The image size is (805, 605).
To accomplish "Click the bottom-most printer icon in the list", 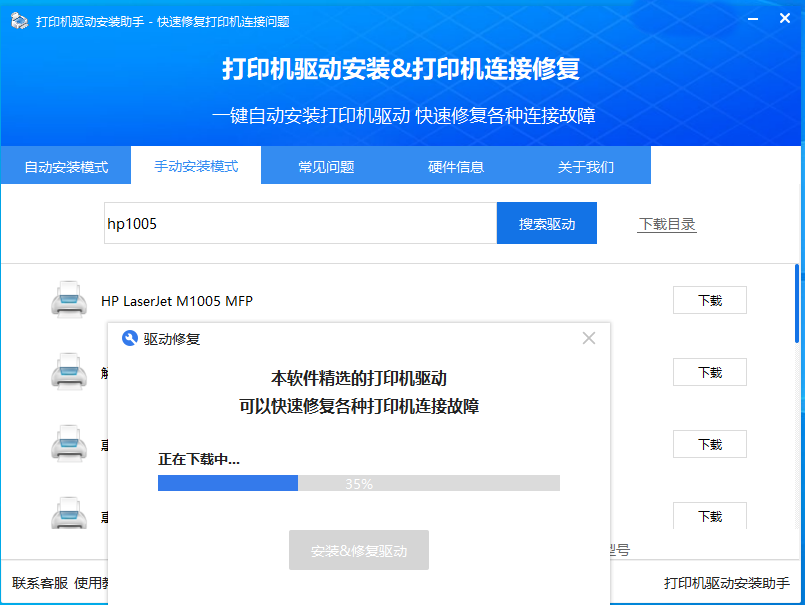I will point(68,515).
